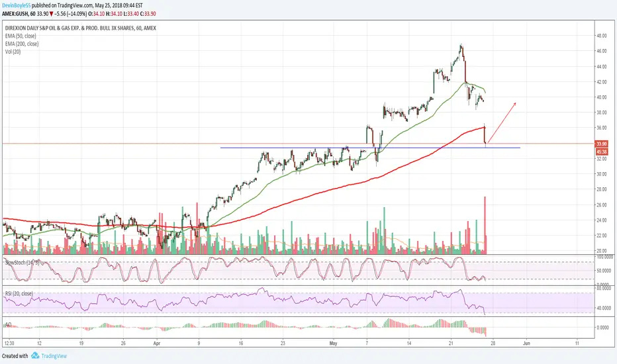
Task: Click the 42.00 price axis label
Action: click(x=601, y=82)
